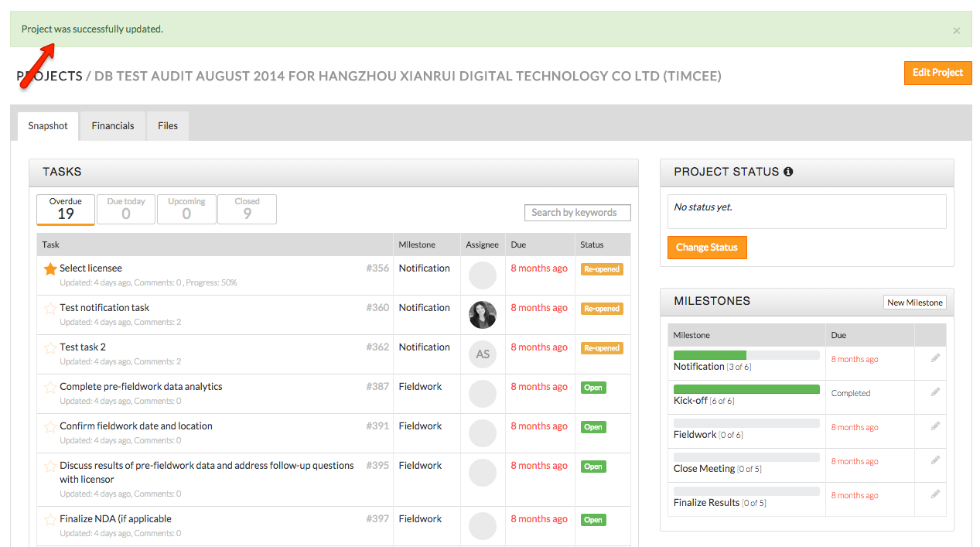Click the Kick-off milestone progress bar
980x547 pixels.
click(746, 389)
